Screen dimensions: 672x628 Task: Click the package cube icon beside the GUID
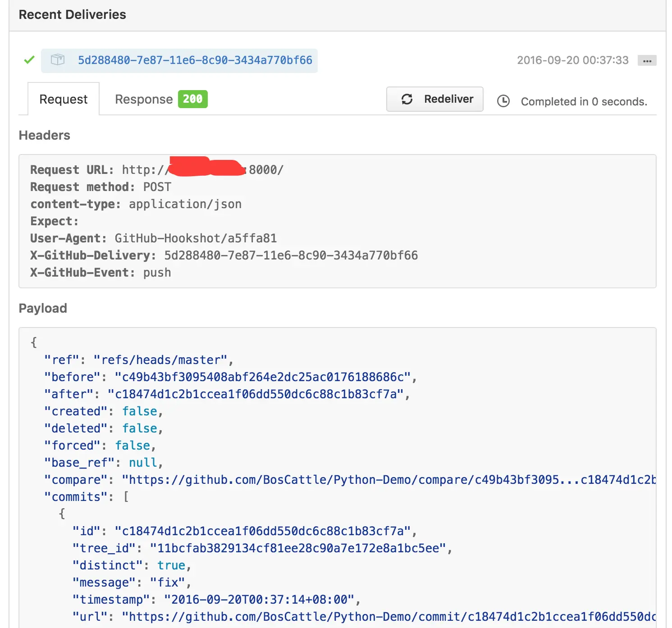pyautogui.click(x=58, y=60)
